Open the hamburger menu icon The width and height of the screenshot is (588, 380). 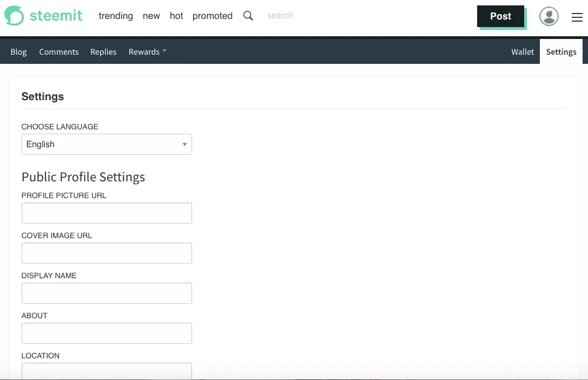(577, 17)
